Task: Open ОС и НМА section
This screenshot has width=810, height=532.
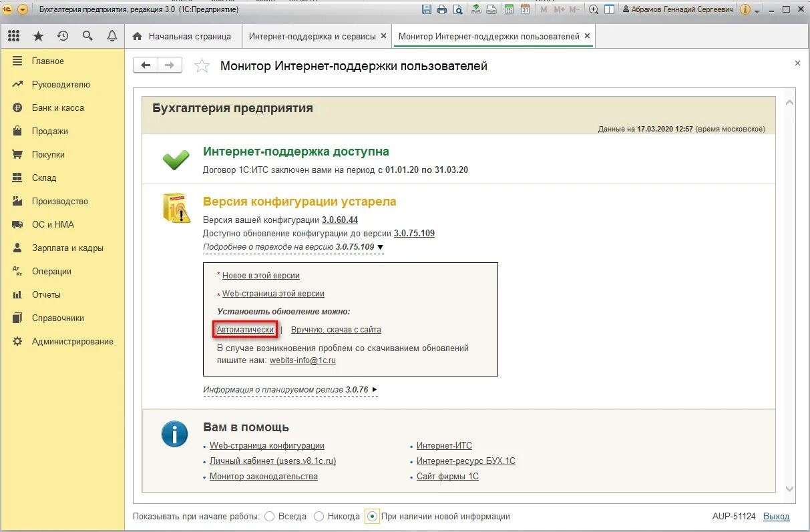Action: click(x=62, y=224)
